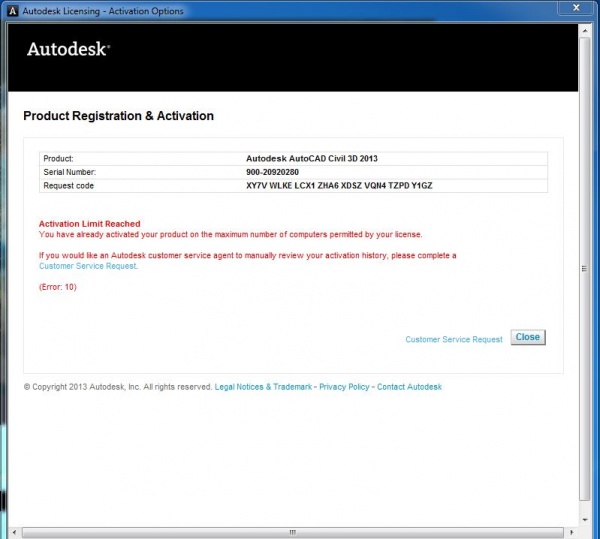600x539 pixels.
Task: Close the Autodesk Licensing window with X
Action: click(x=576, y=8)
